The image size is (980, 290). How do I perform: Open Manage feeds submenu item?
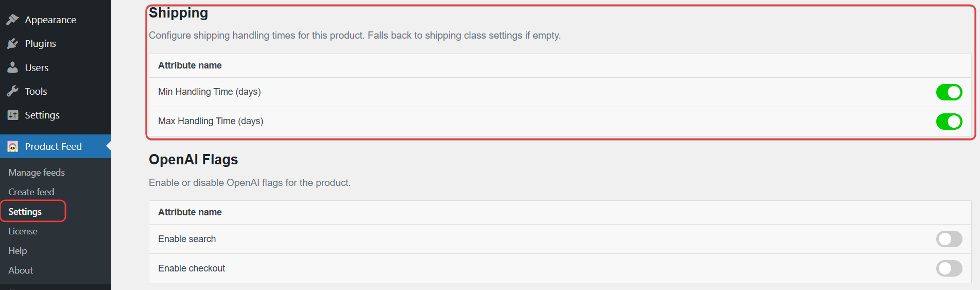(x=37, y=173)
